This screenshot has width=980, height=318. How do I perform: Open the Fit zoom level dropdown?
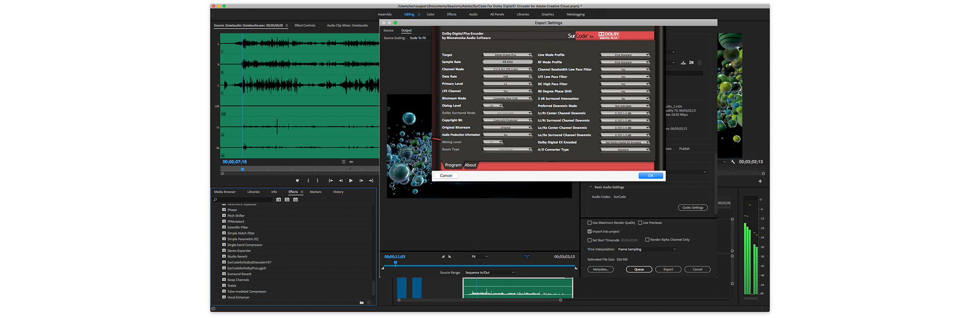(479, 256)
